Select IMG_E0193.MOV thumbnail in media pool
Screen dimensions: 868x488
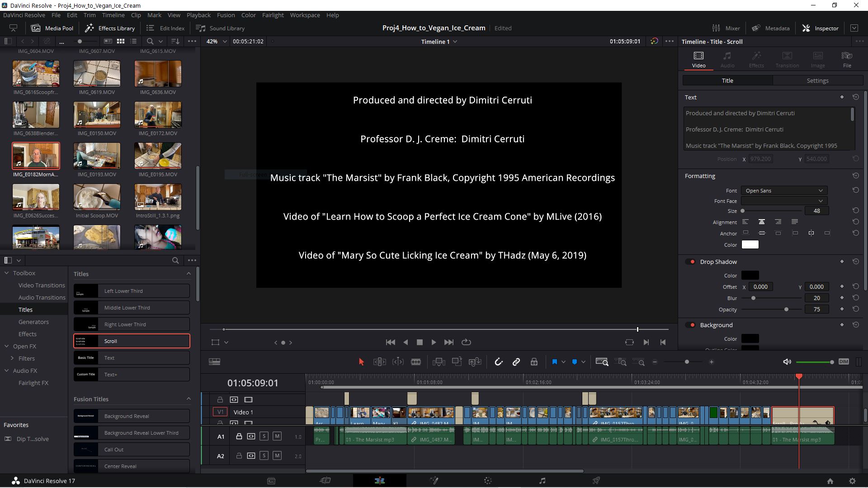click(x=97, y=156)
